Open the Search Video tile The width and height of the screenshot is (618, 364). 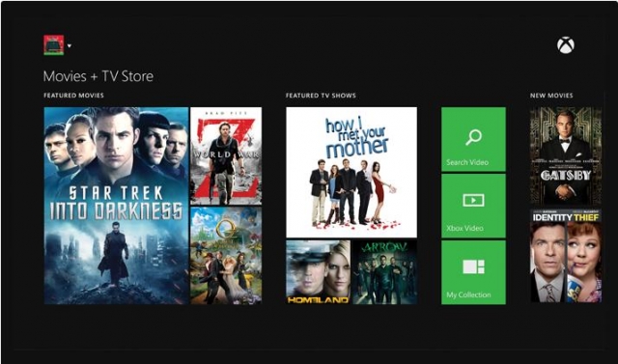click(473, 139)
